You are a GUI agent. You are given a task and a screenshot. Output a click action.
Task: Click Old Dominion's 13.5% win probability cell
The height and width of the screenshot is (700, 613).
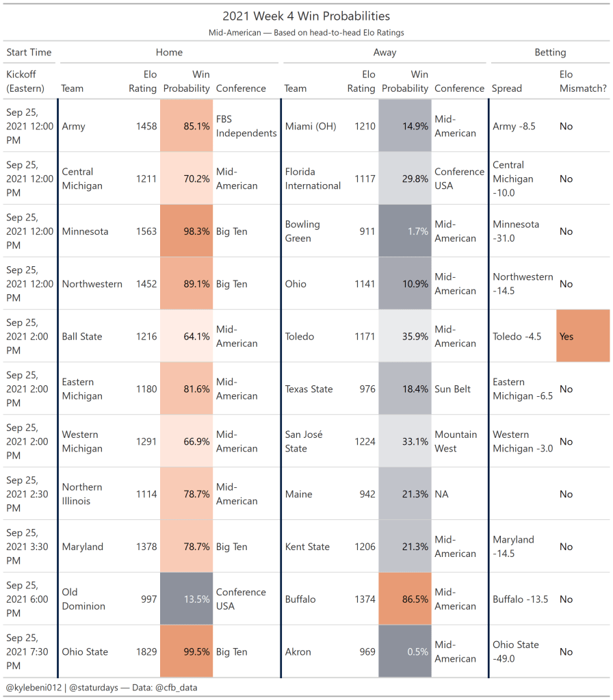coord(187,599)
